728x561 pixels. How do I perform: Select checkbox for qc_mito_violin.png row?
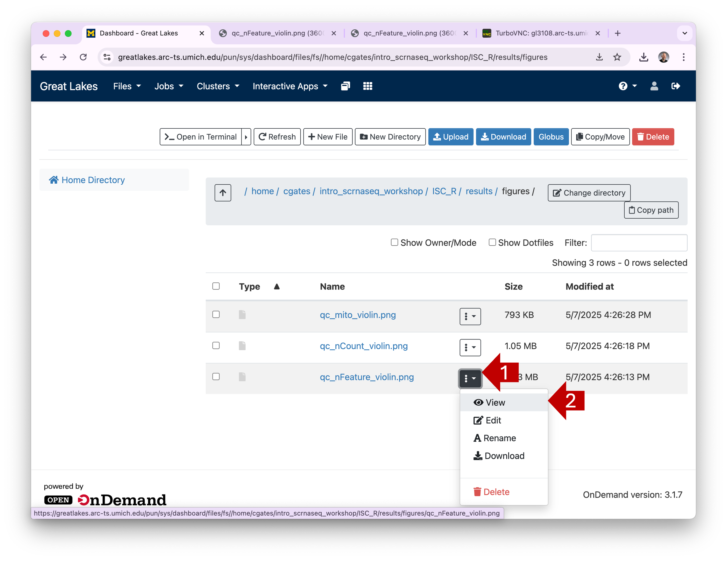(x=216, y=315)
